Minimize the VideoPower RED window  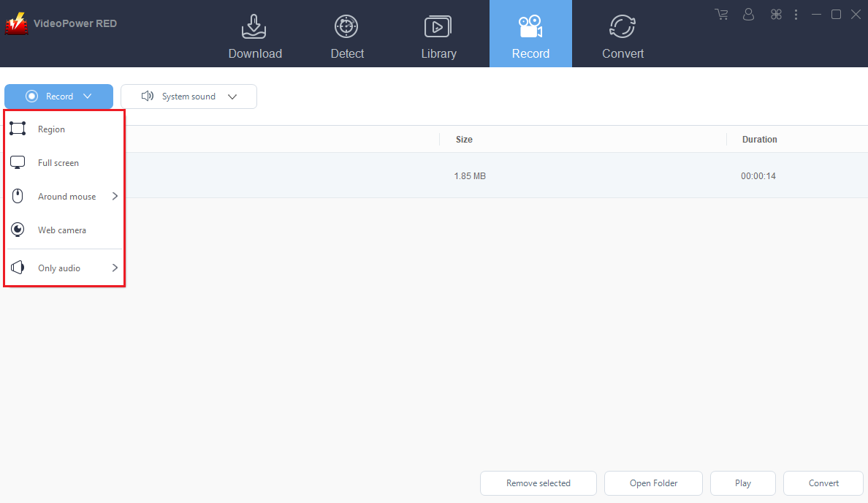pos(816,15)
